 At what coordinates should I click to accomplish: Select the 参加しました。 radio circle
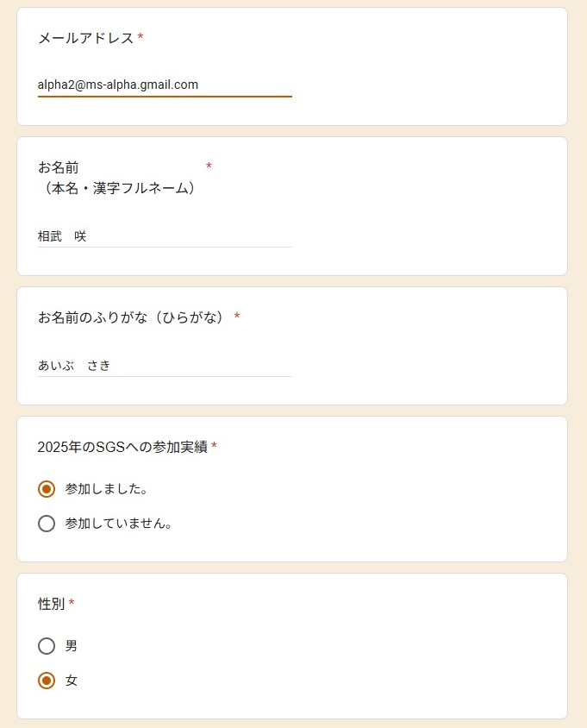pos(47,489)
